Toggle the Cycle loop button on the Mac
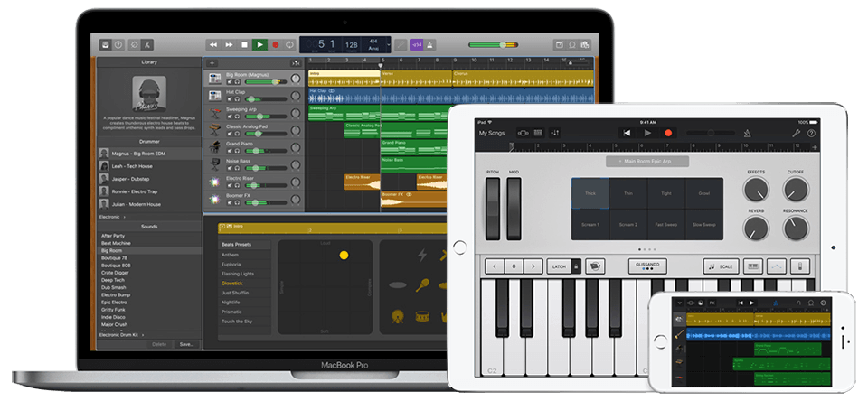The height and width of the screenshot is (401, 868). 289,43
